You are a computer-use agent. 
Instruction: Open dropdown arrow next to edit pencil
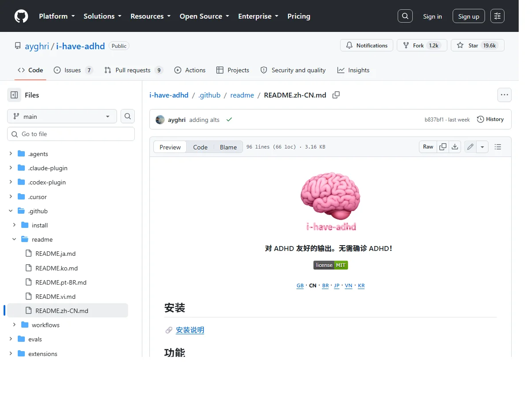tap(482, 147)
